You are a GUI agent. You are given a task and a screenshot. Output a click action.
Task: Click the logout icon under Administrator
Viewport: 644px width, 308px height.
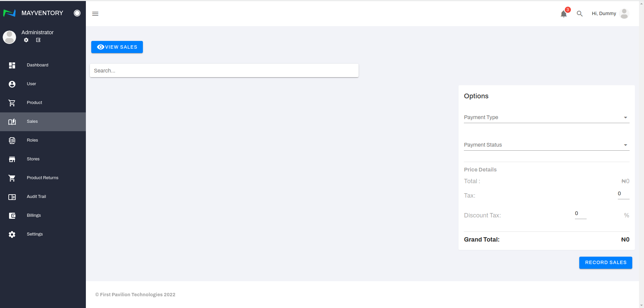click(38, 40)
